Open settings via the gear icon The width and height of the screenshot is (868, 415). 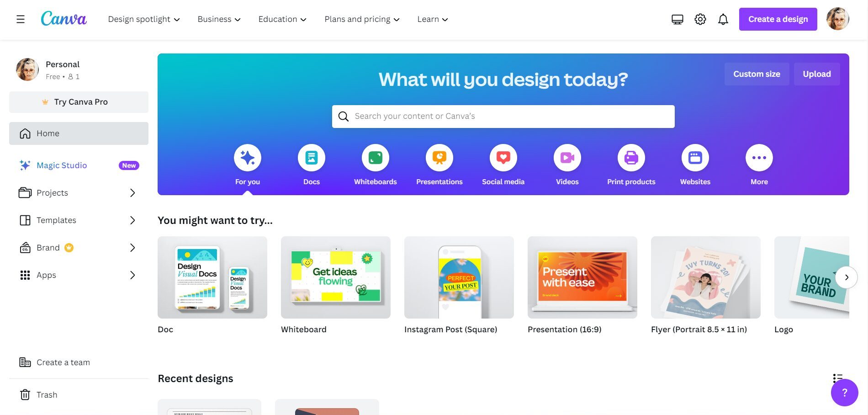700,19
